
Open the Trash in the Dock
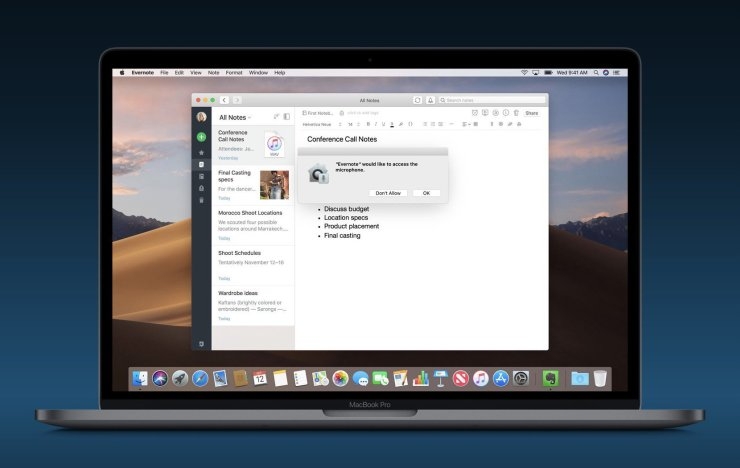pyautogui.click(x=600, y=378)
